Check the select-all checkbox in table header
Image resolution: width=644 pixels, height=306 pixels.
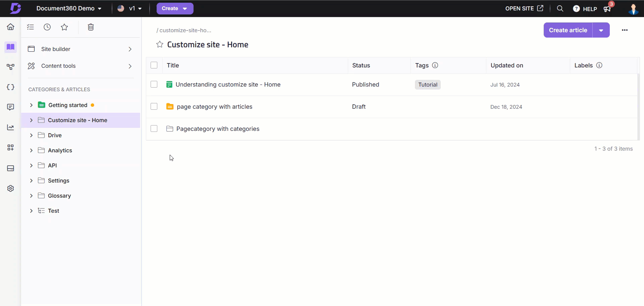[x=154, y=65]
